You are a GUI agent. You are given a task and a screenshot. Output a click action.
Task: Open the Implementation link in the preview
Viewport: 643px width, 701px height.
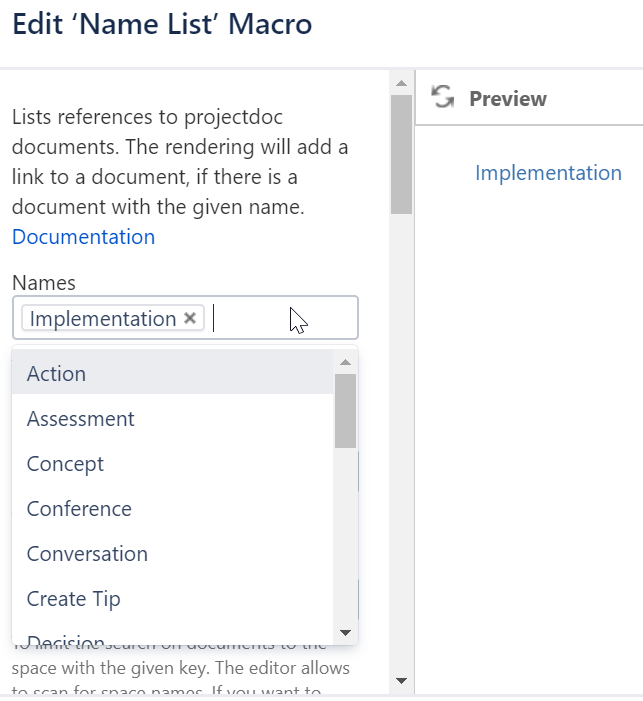pyautogui.click(x=548, y=173)
